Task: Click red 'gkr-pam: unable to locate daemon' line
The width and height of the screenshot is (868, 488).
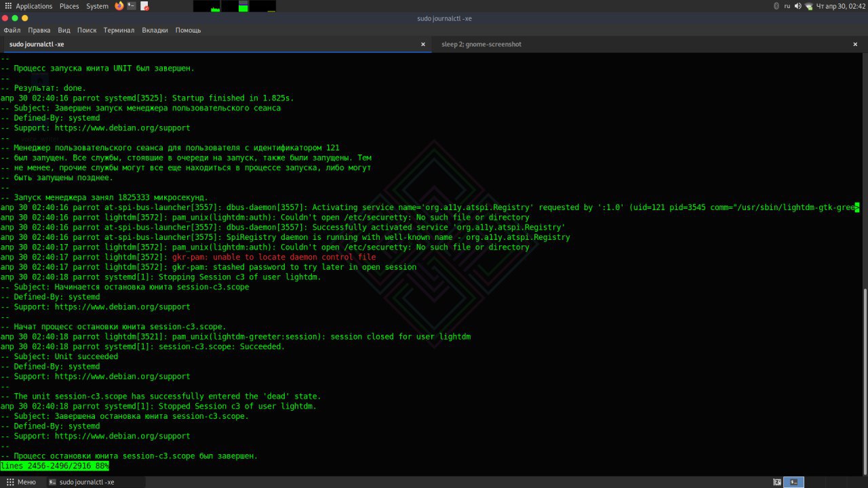Action: click(x=274, y=258)
